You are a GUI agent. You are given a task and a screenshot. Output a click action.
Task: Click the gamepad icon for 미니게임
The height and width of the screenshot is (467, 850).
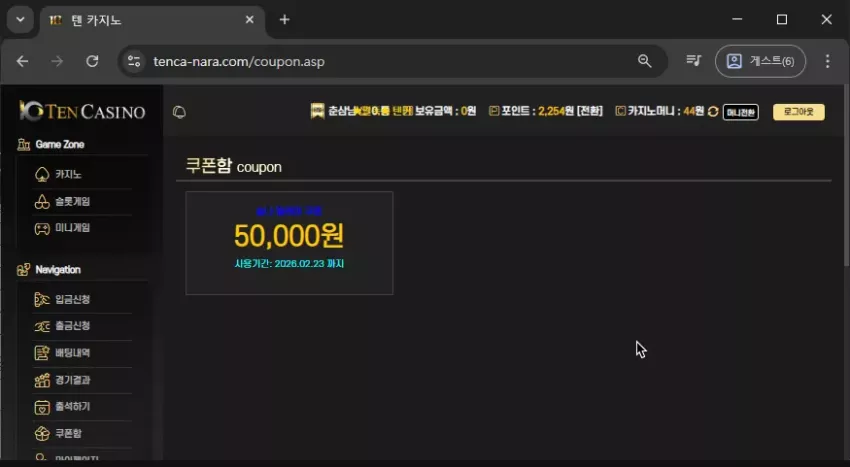(42, 228)
